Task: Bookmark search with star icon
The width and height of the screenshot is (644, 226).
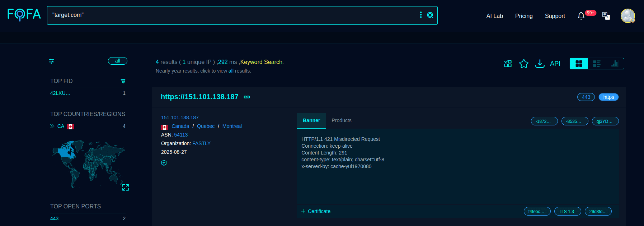Action: tap(524, 64)
